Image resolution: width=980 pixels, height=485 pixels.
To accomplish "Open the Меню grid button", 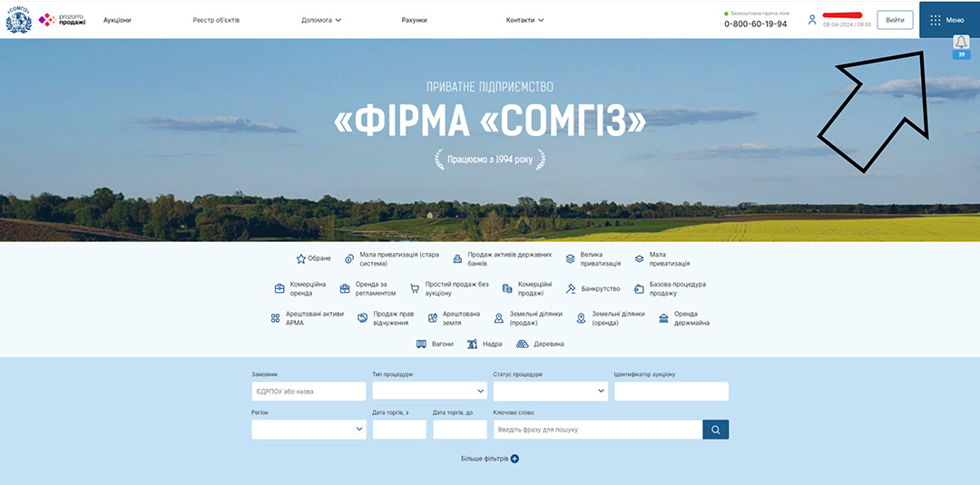I will click(949, 20).
